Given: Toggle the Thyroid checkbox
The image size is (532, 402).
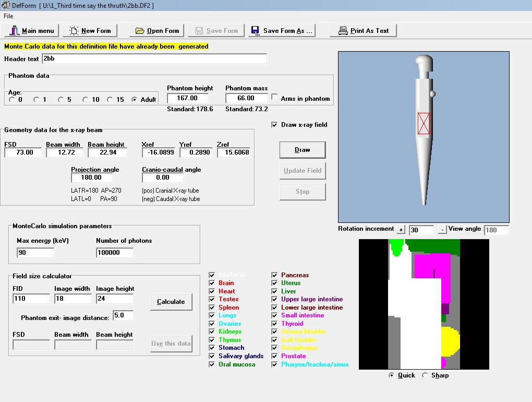Looking at the screenshot, I should [x=274, y=324].
